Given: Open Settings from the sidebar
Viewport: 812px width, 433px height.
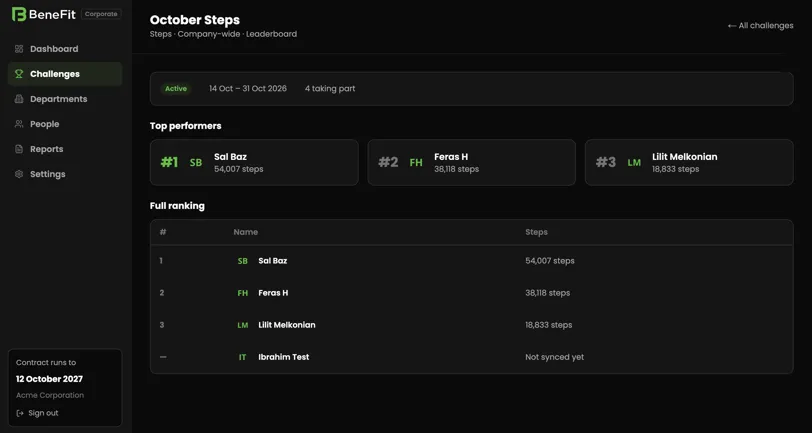Looking at the screenshot, I should 65,174.
